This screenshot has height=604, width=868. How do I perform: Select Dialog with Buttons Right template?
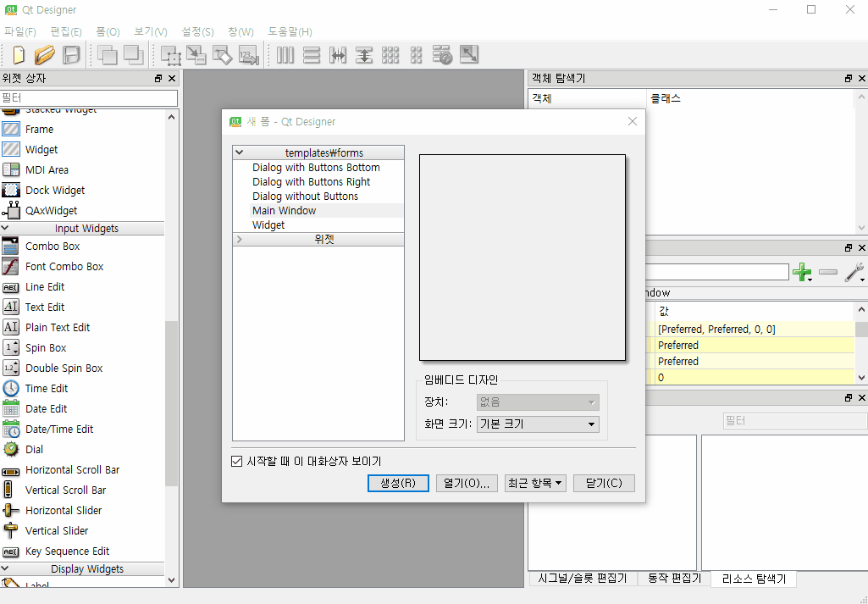[311, 181]
